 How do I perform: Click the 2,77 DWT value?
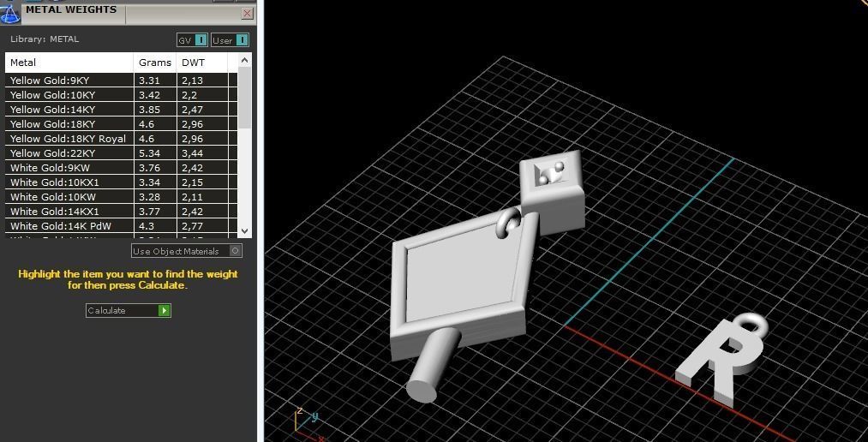192,225
